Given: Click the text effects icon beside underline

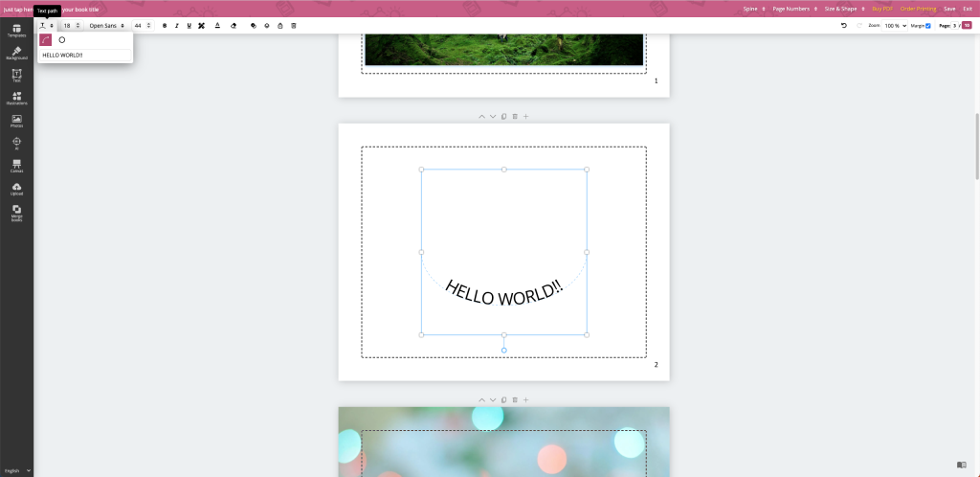Looking at the screenshot, I should [x=201, y=26].
